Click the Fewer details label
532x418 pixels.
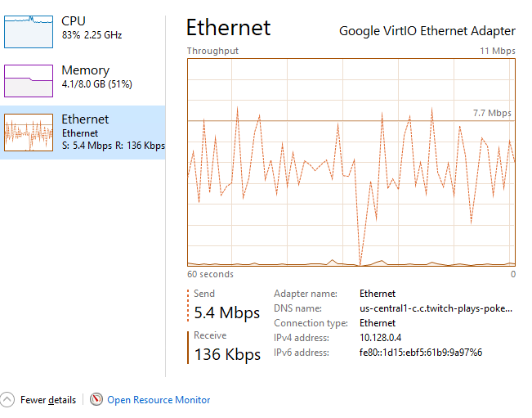(x=48, y=400)
